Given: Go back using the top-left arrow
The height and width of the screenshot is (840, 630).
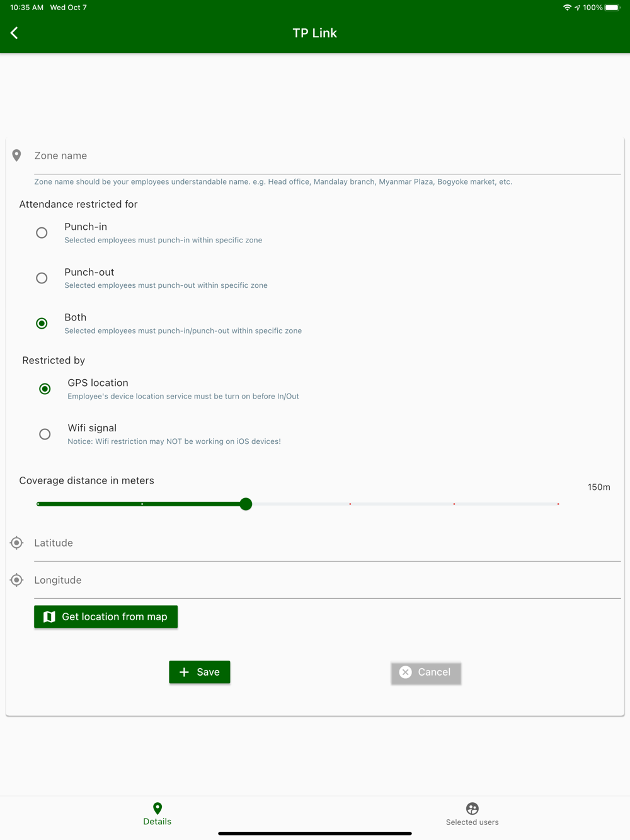Looking at the screenshot, I should click(x=14, y=33).
